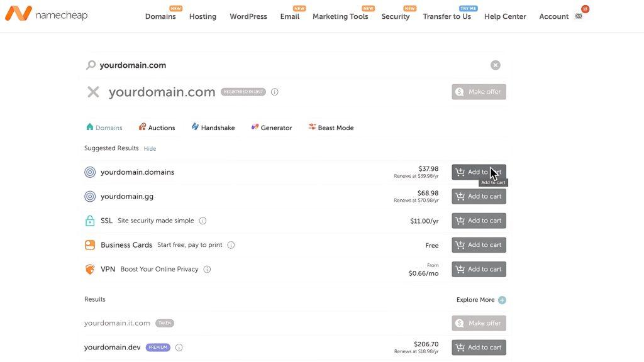Click the SSL lock icon
This screenshot has width=644, height=362.
[90, 221]
